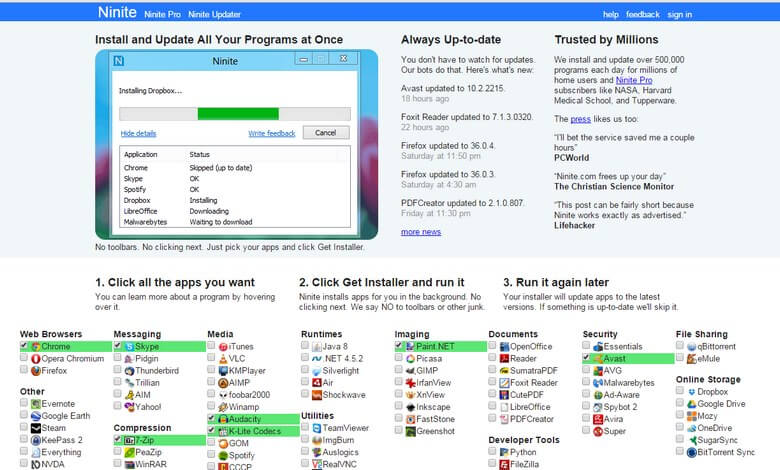Click the Skype app icon
The width and height of the screenshot is (780, 470).
[129, 346]
